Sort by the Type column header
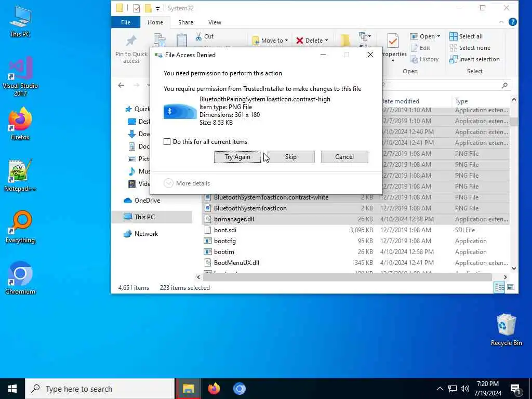Viewport: 532px width, 399px height. pos(461,101)
